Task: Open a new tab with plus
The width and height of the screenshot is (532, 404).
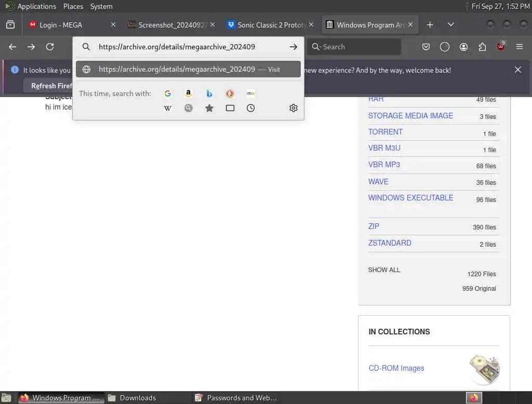Action: coord(430,25)
